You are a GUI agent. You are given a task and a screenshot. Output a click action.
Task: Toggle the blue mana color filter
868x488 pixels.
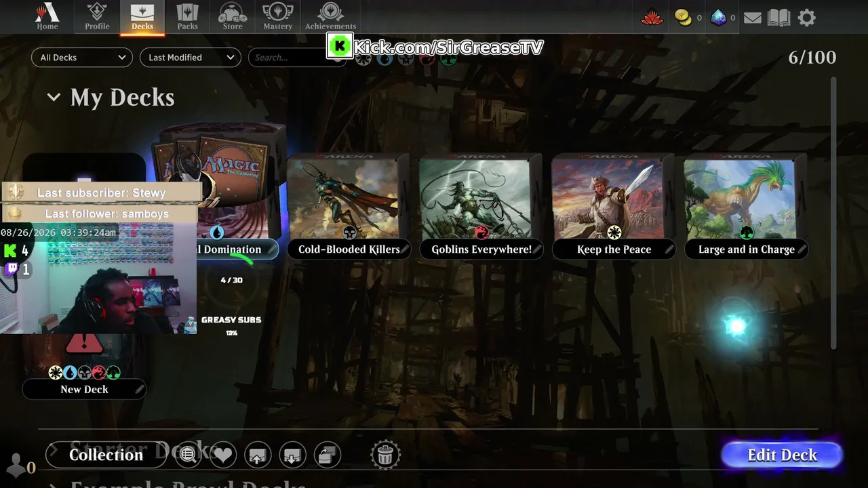[384, 59]
